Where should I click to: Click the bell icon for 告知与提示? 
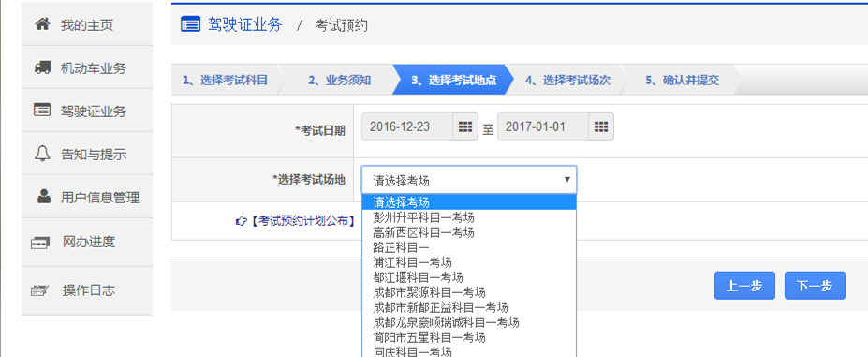click(x=42, y=153)
